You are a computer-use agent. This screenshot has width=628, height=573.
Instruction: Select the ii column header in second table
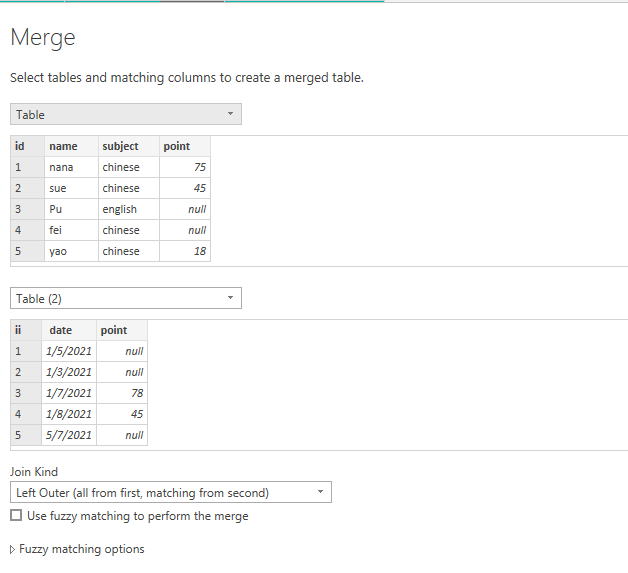pyautogui.click(x=26, y=330)
